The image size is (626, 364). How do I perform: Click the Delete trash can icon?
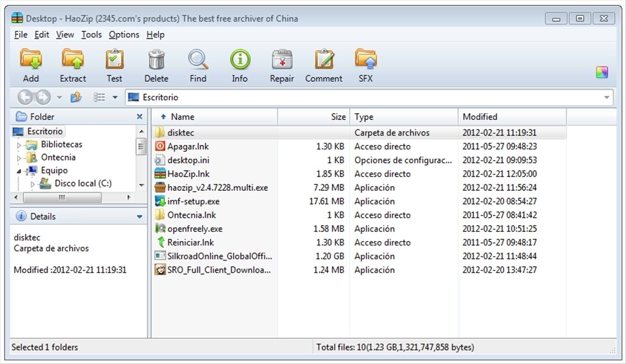point(156,60)
